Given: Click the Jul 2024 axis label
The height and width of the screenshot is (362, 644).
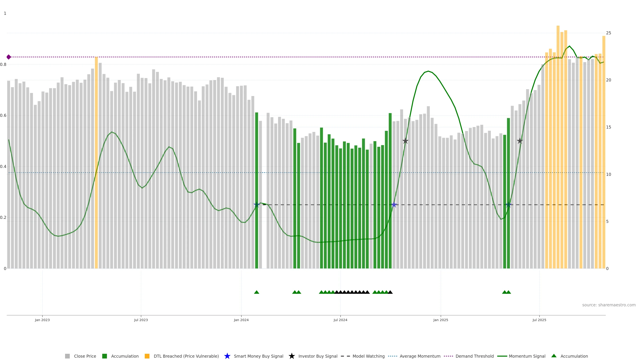Looking at the screenshot, I should tap(340, 320).
